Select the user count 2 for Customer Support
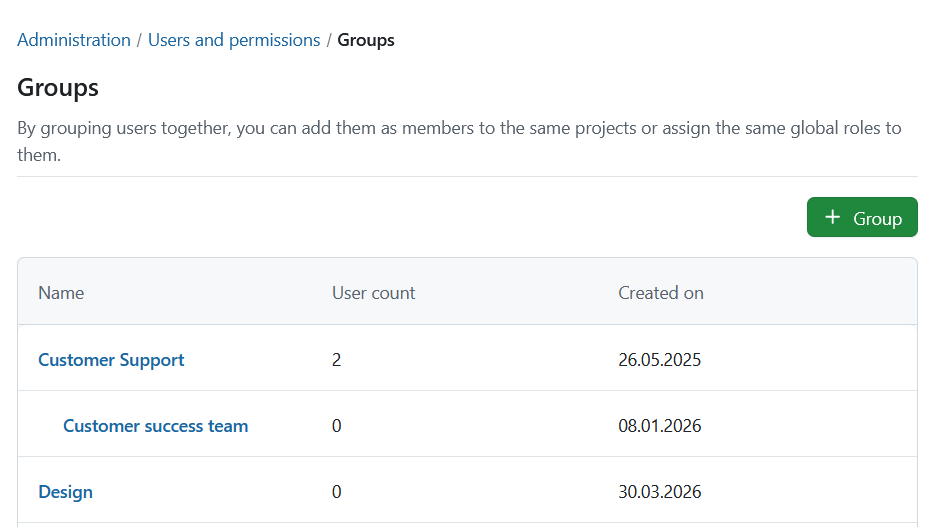The image size is (937, 527). tap(336, 360)
